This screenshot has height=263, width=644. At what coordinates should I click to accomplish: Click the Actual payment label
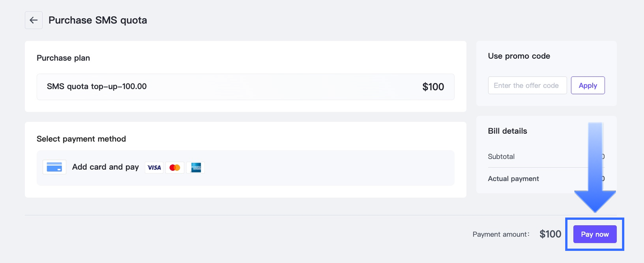[513, 179]
